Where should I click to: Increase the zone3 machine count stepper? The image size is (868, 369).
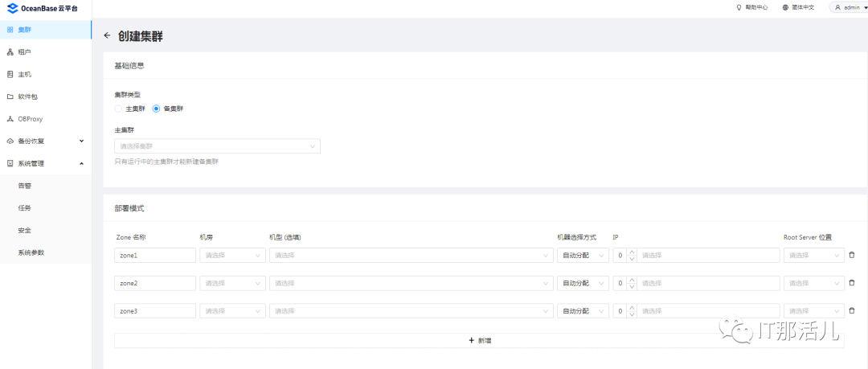(632, 307)
